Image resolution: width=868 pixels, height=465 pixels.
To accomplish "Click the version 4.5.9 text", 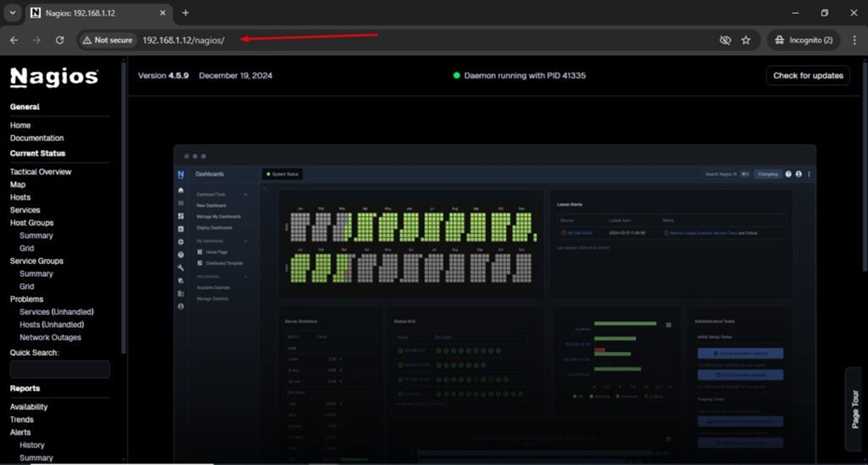I will point(163,75).
